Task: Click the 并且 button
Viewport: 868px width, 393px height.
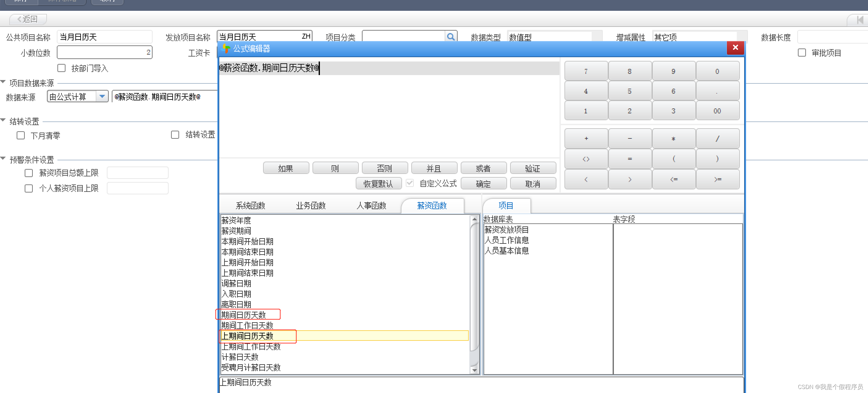Action: [x=434, y=168]
